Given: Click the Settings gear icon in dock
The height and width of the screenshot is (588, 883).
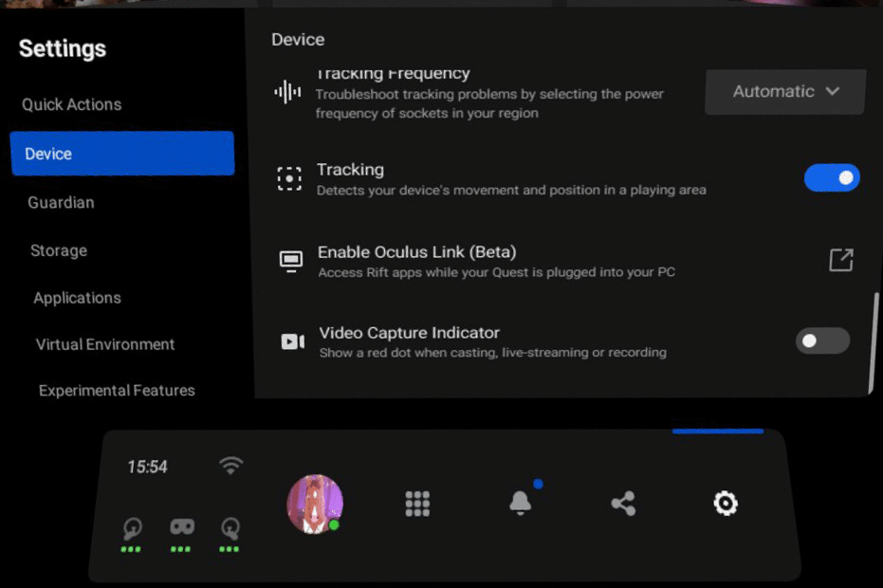Looking at the screenshot, I should (x=726, y=503).
